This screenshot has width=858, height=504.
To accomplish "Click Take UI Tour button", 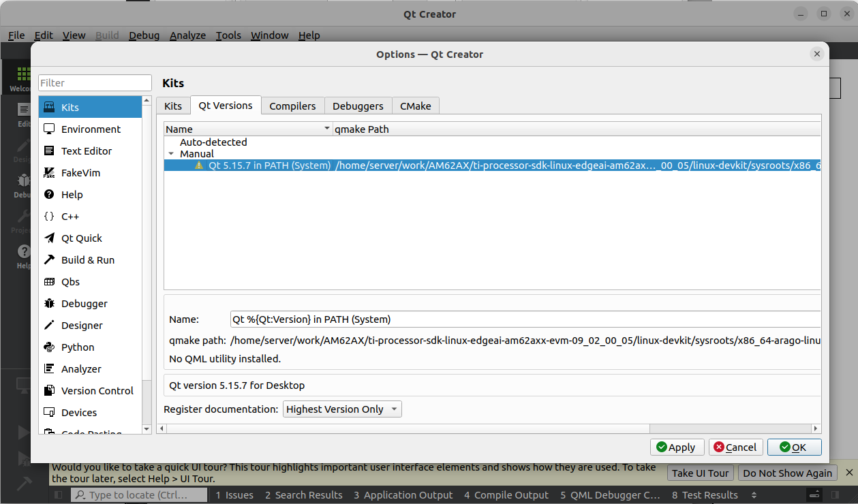I will 701,473.
